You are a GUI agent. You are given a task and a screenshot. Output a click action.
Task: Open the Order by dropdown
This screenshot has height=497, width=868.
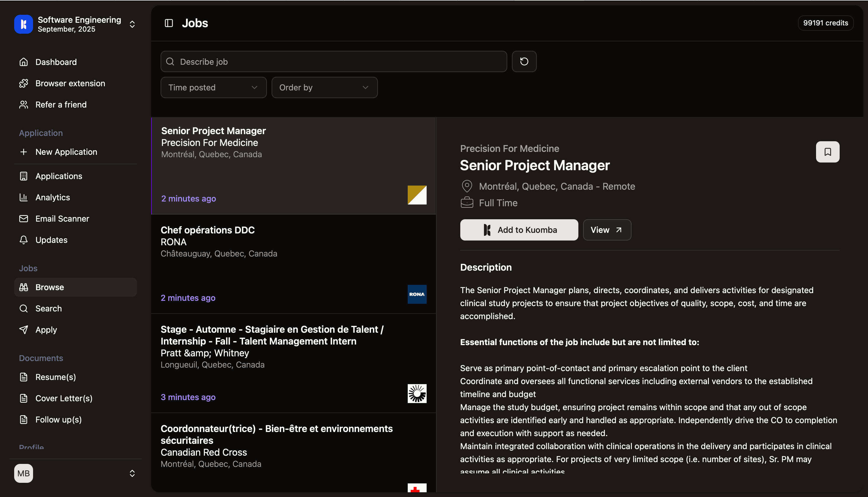(x=324, y=87)
